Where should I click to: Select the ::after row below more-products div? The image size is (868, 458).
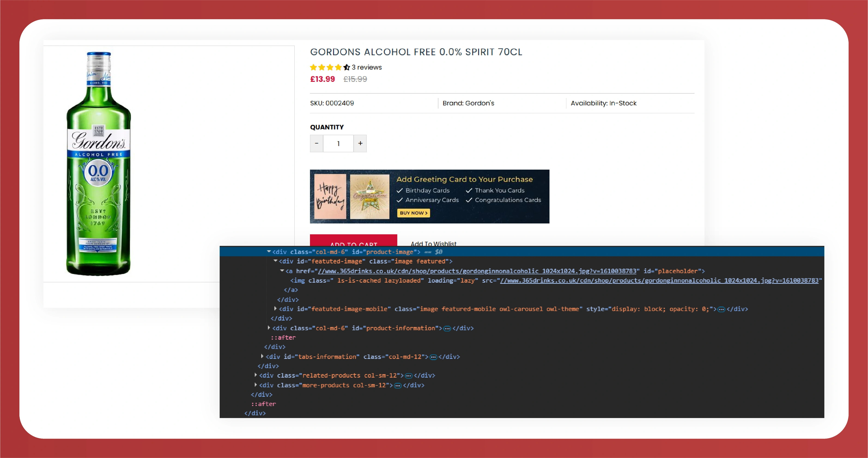click(x=522, y=404)
